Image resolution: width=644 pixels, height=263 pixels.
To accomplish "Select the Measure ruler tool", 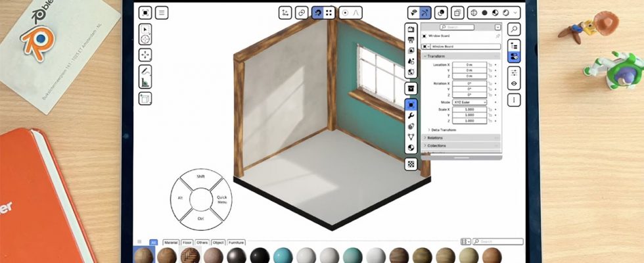I will click(145, 82).
